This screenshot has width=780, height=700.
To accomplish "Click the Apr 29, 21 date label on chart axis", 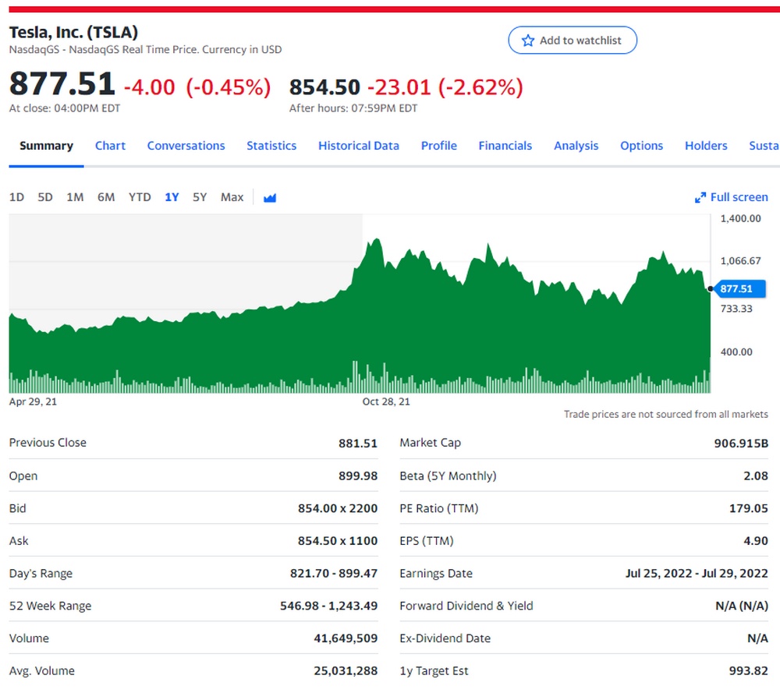I will pos(33,401).
